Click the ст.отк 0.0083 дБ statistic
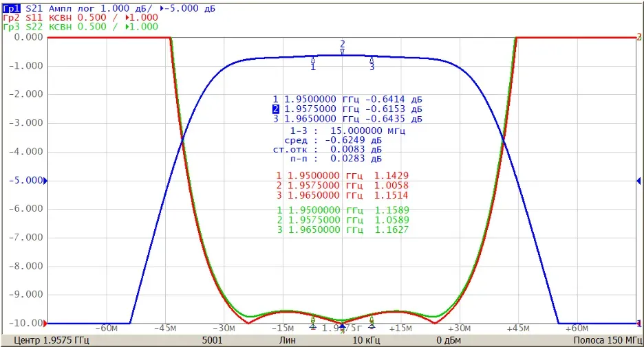 [328, 150]
